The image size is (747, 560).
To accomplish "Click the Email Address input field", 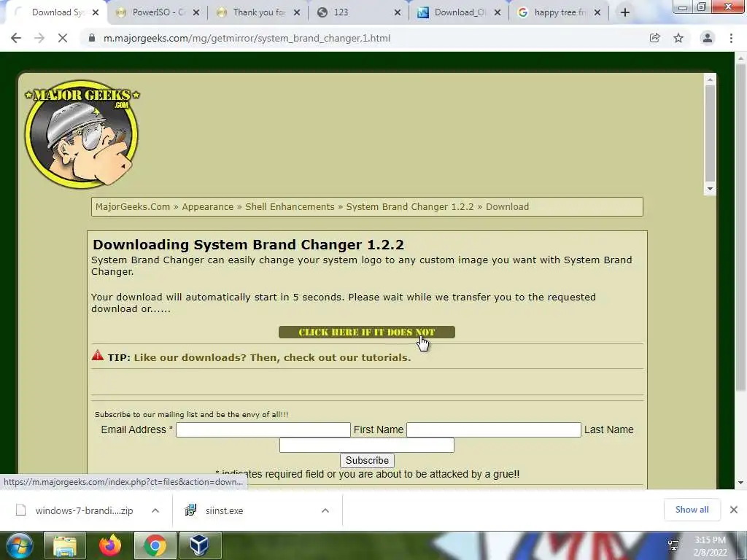I will click(x=263, y=429).
